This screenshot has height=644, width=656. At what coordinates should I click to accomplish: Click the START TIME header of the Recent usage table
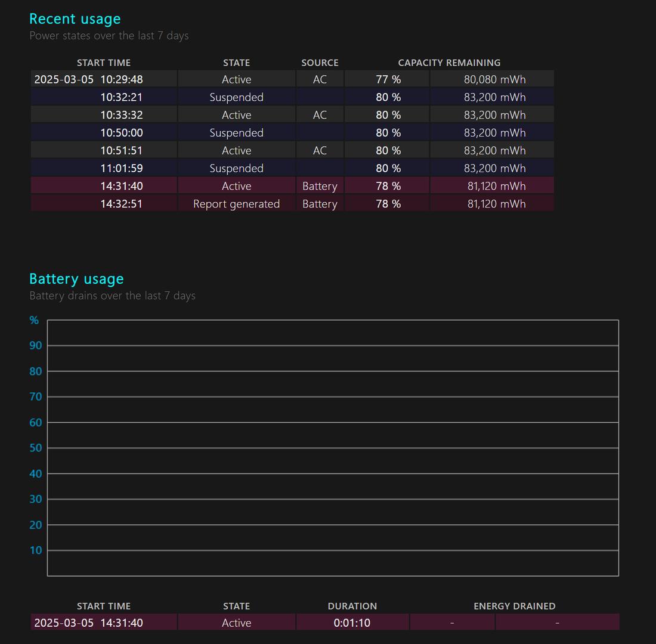coord(104,63)
